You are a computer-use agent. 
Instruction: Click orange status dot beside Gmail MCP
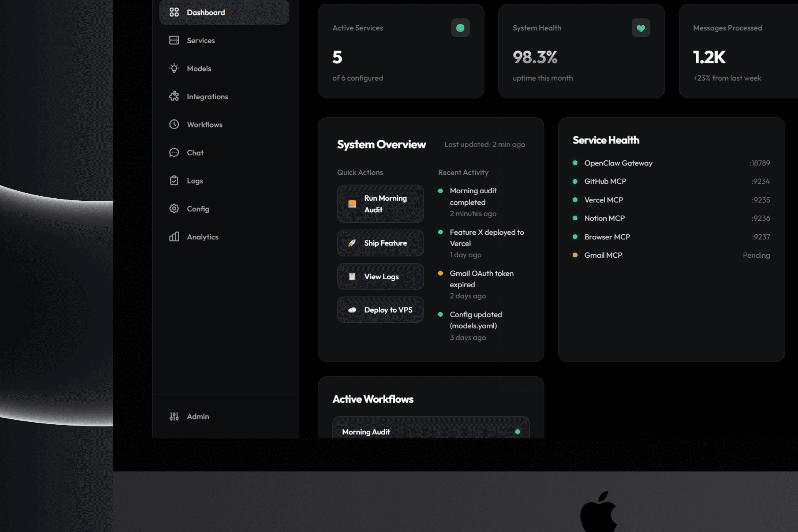pos(575,255)
